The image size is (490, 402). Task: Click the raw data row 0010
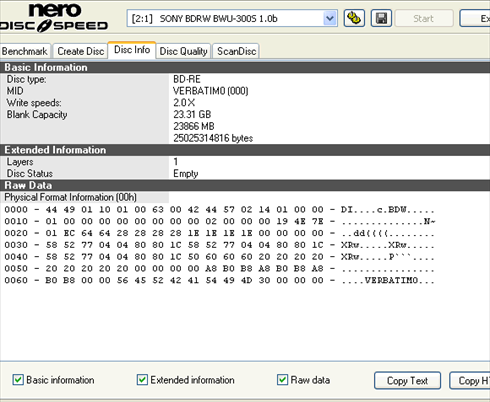(219, 221)
